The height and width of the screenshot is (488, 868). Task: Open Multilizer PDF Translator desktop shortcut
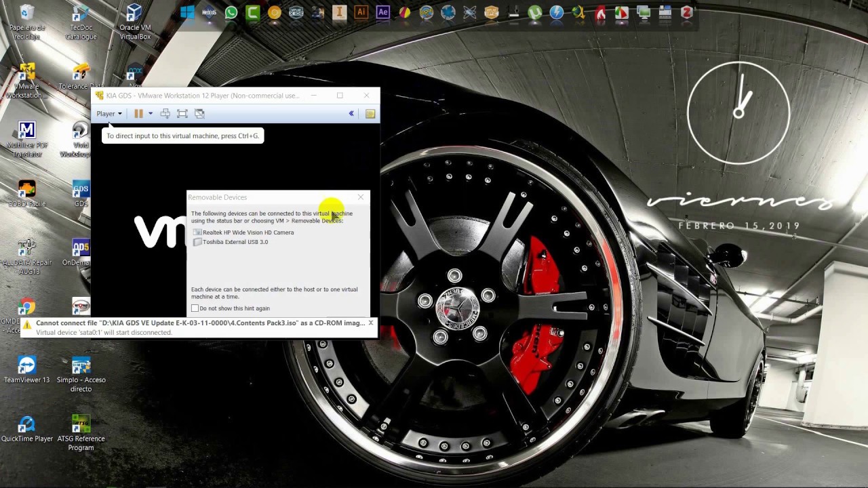point(26,140)
